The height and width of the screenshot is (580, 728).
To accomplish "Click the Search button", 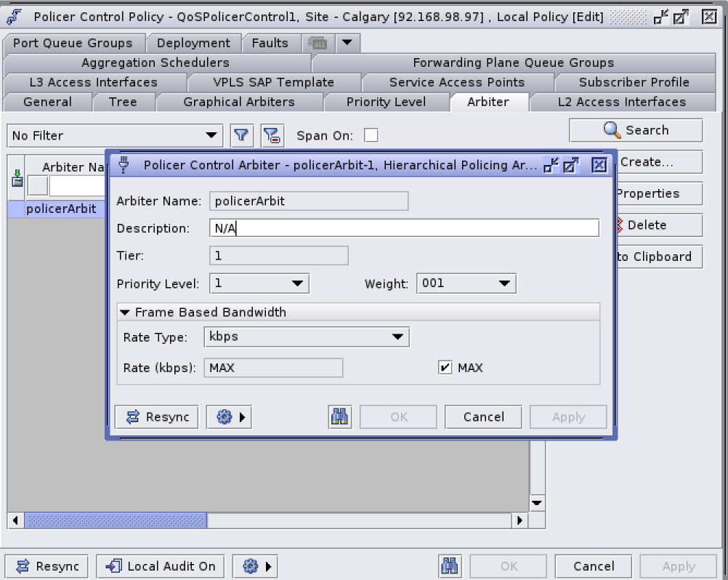I will (x=636, y=130).
